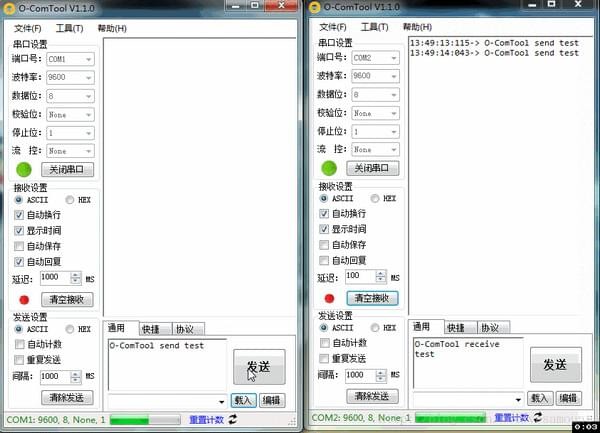Viewport: 600px width, 433px height.
Task: Click 编辑 in the left window
Action: coord(272,400)
